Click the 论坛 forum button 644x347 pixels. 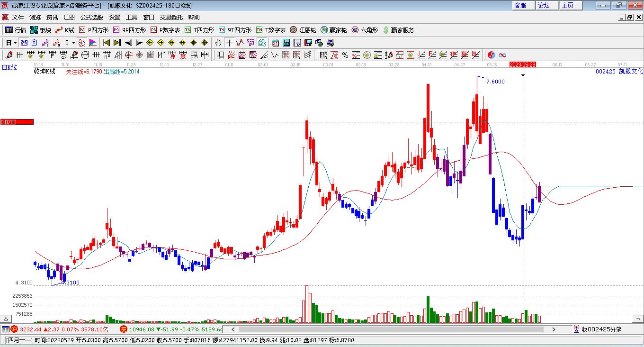pos(547,5)
